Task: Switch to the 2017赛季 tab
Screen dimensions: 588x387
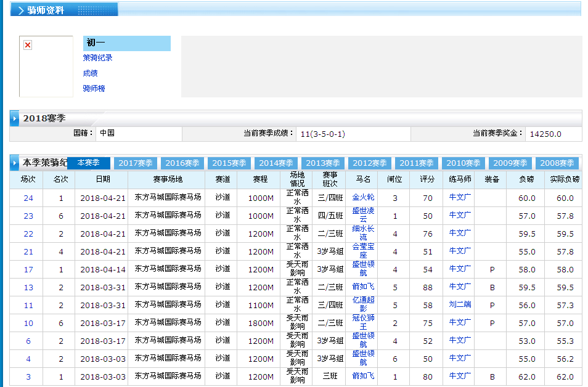Action: pos(136,163)
